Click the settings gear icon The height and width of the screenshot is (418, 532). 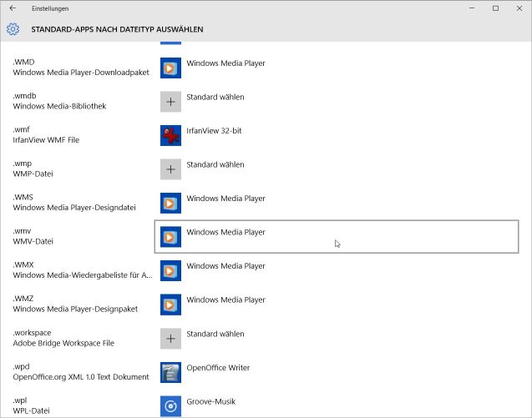[13, 29]
